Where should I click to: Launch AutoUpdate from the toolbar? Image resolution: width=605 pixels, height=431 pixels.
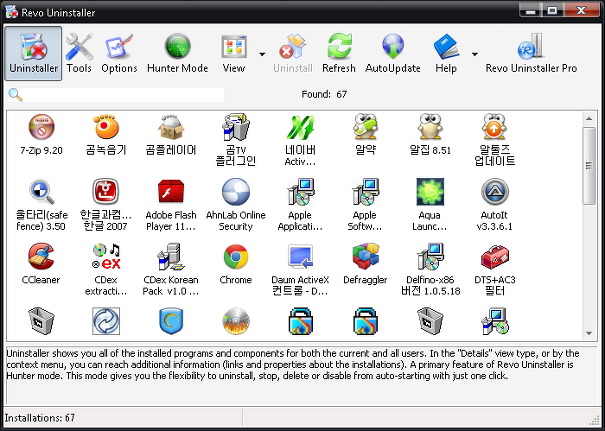(393, 53)
